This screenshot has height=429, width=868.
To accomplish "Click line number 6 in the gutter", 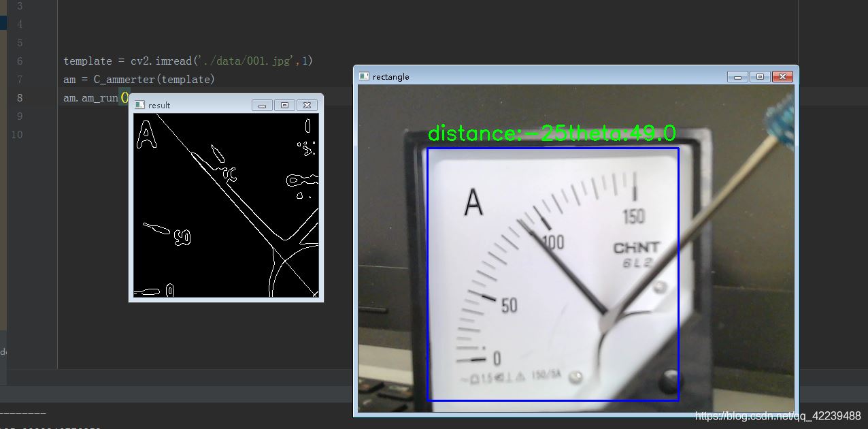I will 19,61.
